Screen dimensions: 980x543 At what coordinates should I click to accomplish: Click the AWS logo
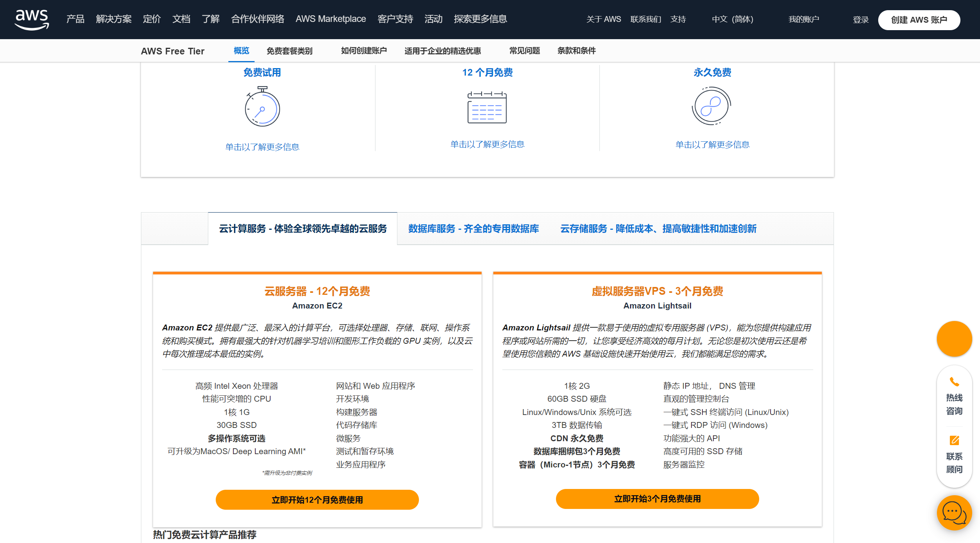click(x=32, y=20)
